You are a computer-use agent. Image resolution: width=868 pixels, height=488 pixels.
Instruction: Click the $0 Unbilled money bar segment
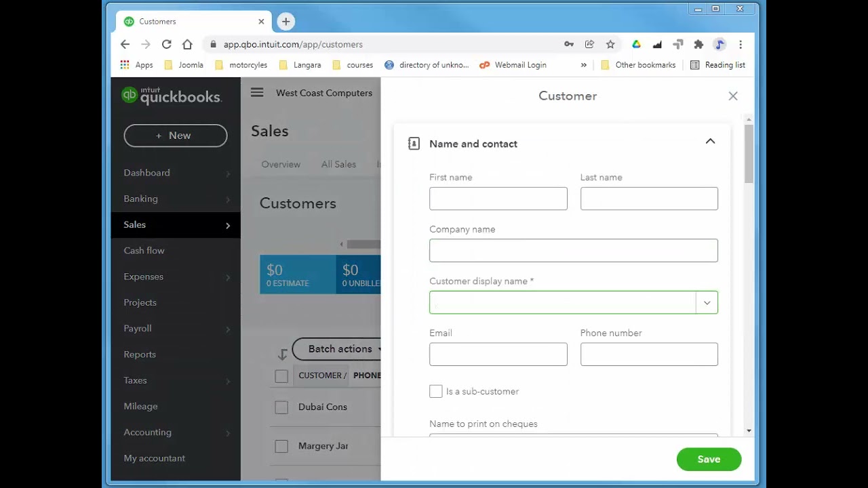[x=358, y=274]
